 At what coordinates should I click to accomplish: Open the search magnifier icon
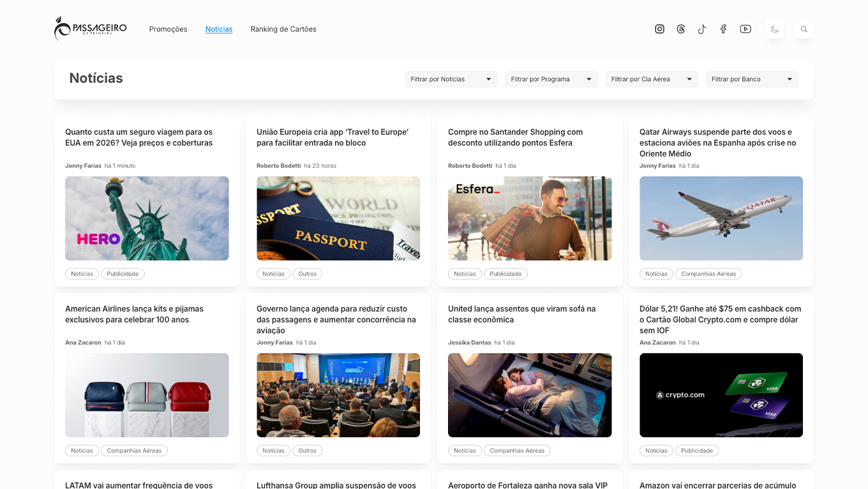pyautogui.click(x=804, y=29)
